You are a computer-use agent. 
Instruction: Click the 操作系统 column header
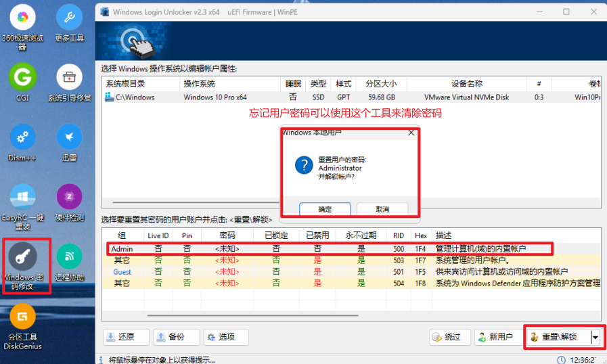coord(230,84)
